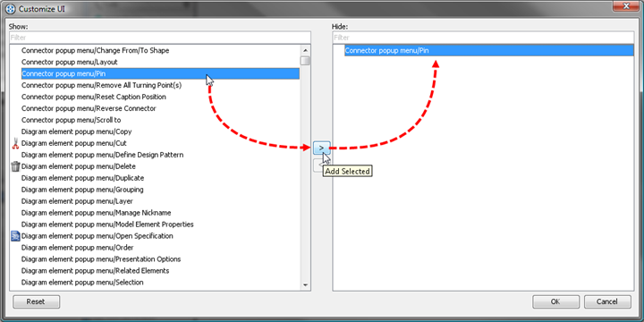Select Diagram element popup menu/Selection

[82, 282]
